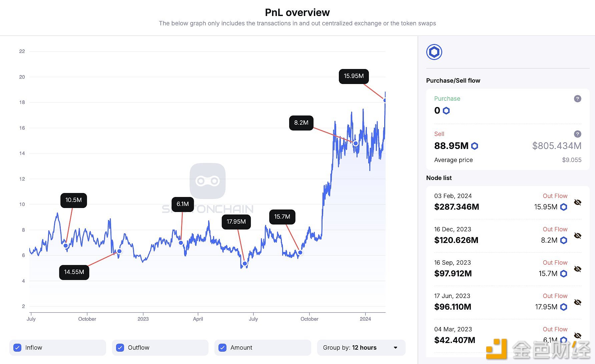The image size is (595, 364).
Task: Click token icon beside 15.95M in node list
Action: pos(564,207)
